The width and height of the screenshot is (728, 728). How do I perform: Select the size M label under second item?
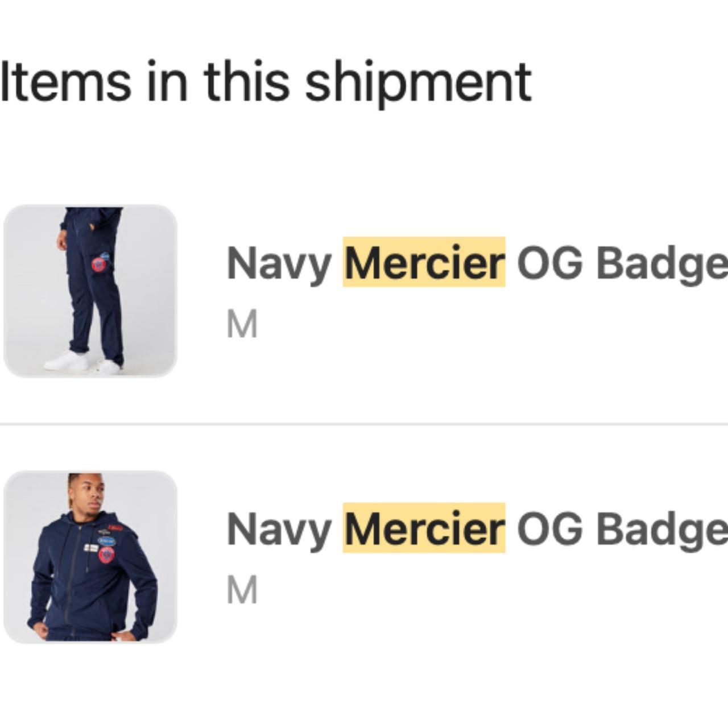243,588
